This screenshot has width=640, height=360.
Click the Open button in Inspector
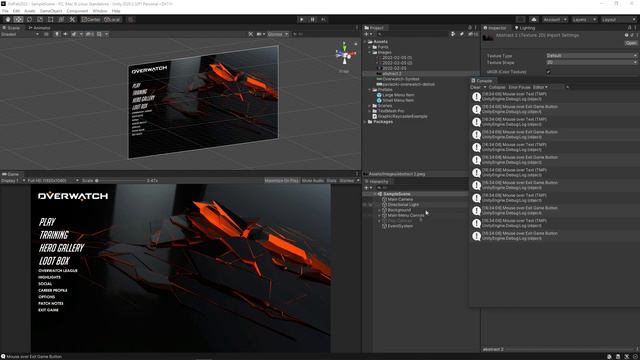coord(631,43)
